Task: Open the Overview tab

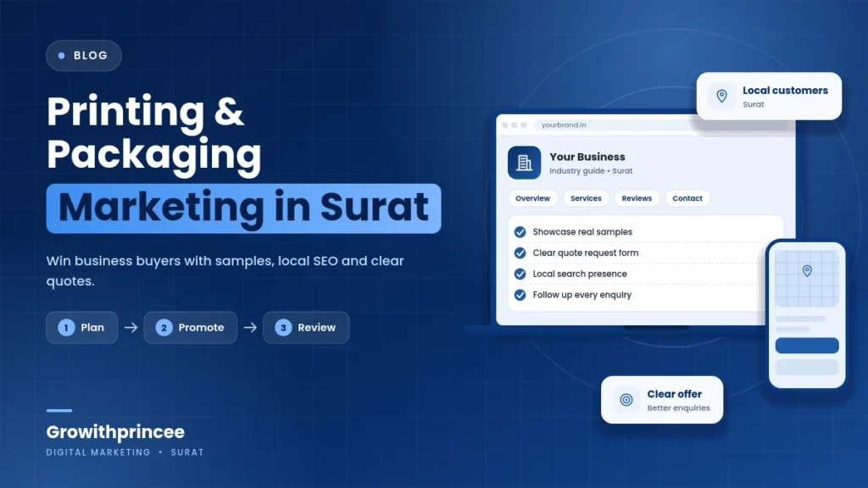Action: 532,198
